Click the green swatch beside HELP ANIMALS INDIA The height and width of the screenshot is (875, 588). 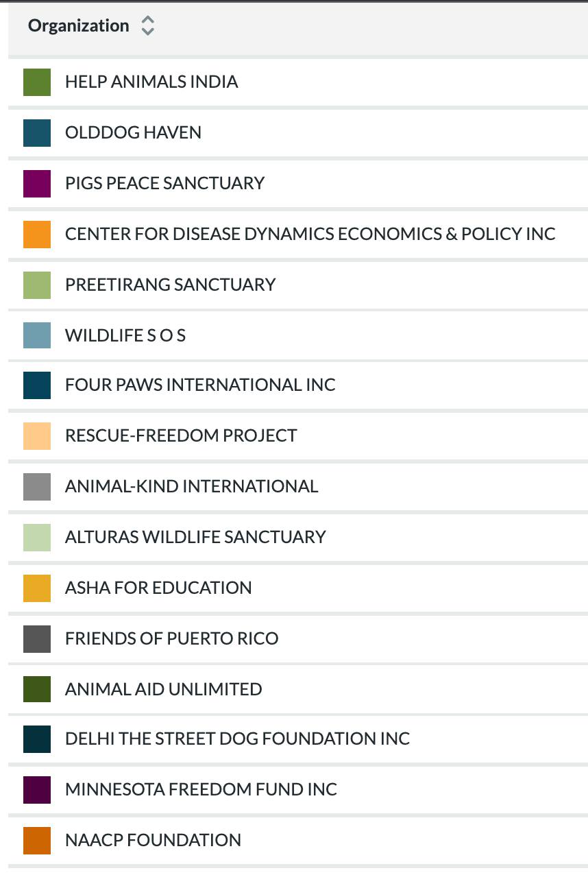click(37, 82)
